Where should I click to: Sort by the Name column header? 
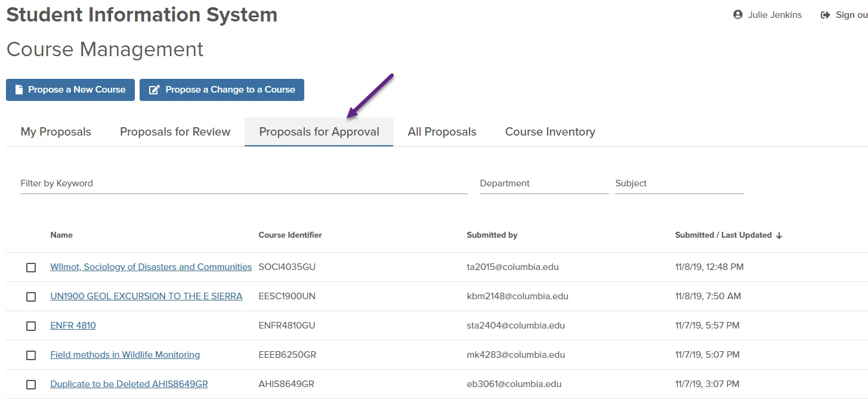61,235
